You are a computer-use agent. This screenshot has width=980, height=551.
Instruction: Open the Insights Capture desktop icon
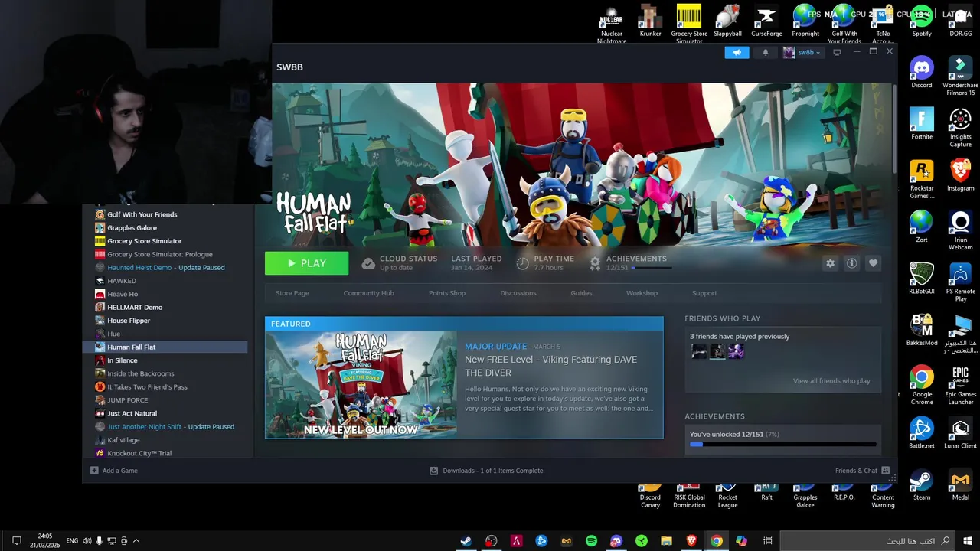pos(960,128)
